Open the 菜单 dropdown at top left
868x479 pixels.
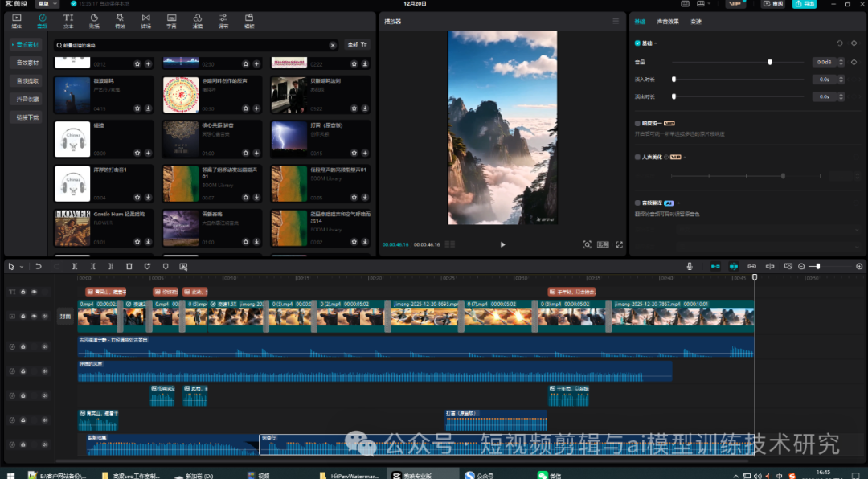click(47, 4)
